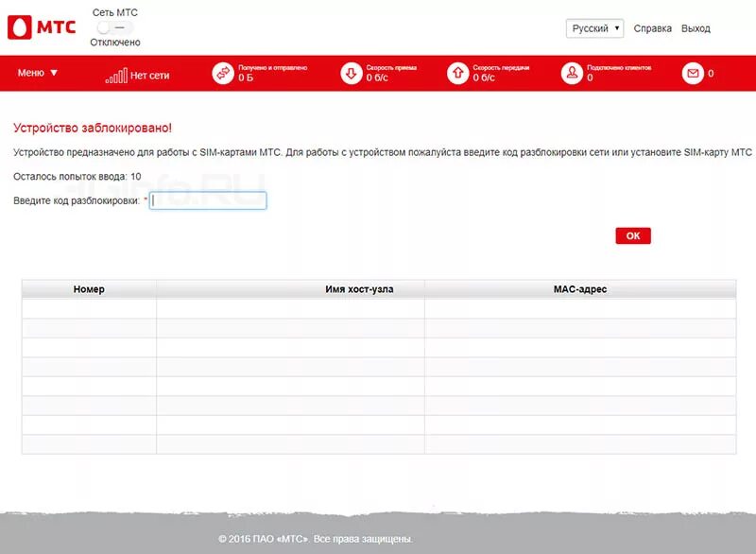Expand the Меню dropdown
Viewport: 756px width, 554px height.
[x=38, y=73]
